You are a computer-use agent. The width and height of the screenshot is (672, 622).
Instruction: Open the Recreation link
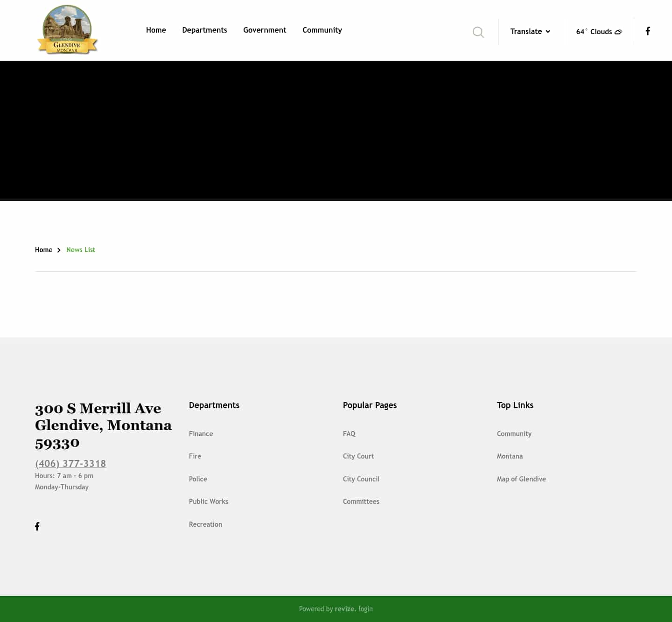[205, 524]
